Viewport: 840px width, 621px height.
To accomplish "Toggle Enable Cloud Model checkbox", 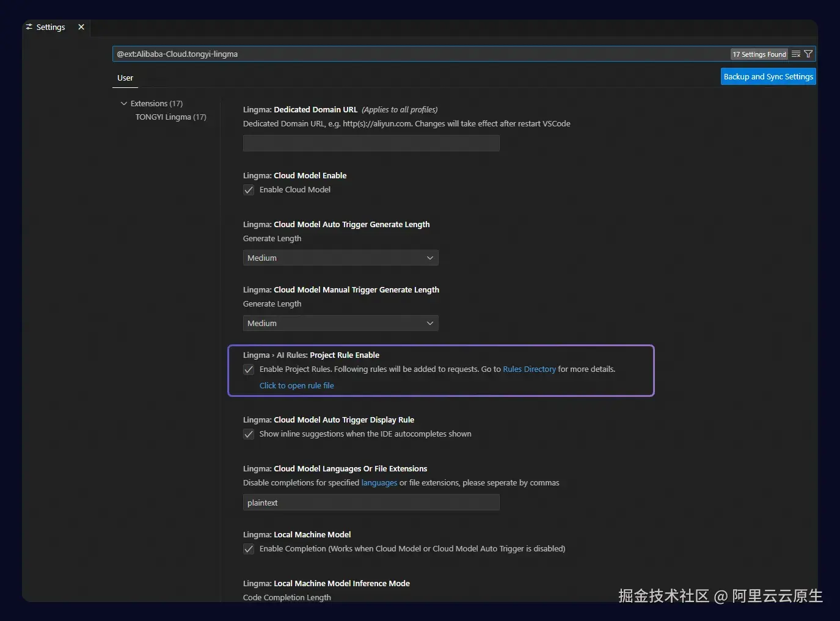I will [x=249, y=190].
